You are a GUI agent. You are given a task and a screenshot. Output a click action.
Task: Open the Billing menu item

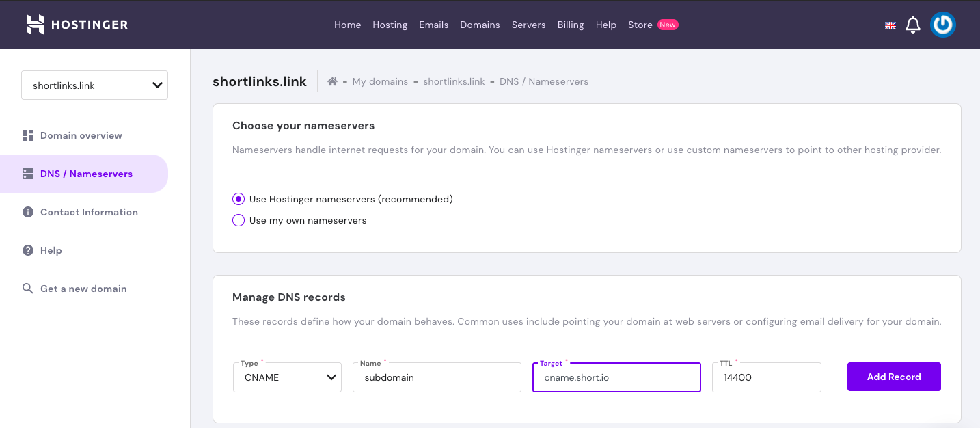(x=571, y=25)
